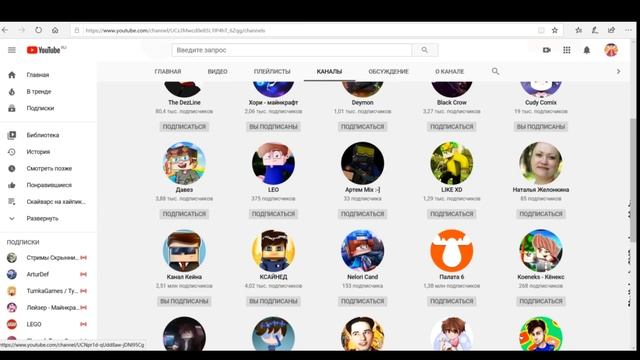Open the create video camera icon
The height and width of the screenshot is (360, 640).
click(547, 50)
